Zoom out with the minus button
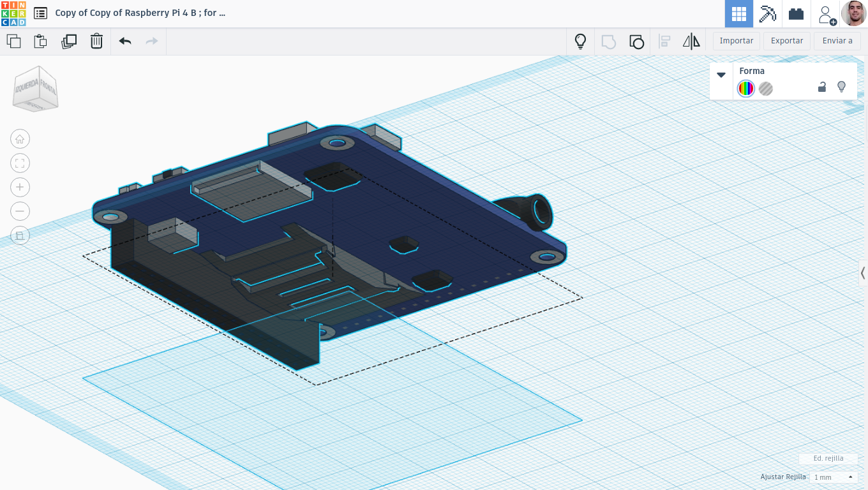This screenshot has height=490, width=868. (20, 211)
